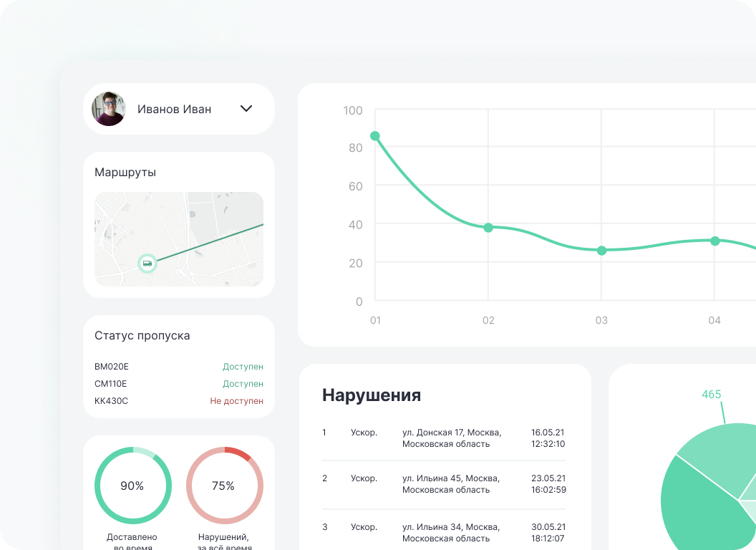This screenshot has width=756, height=550.
Task: Click the 100 y-axis label
Action: pos(353,110)
